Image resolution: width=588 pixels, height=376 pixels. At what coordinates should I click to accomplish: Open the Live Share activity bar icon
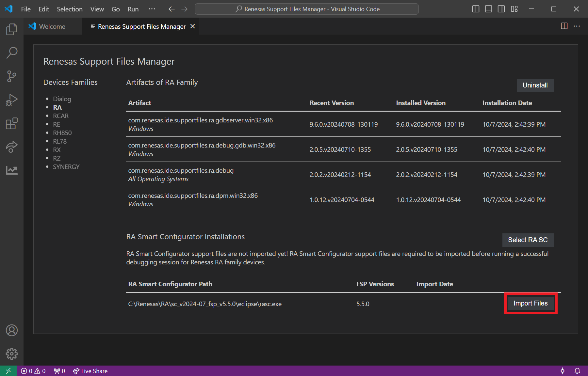tap(12, 147)
